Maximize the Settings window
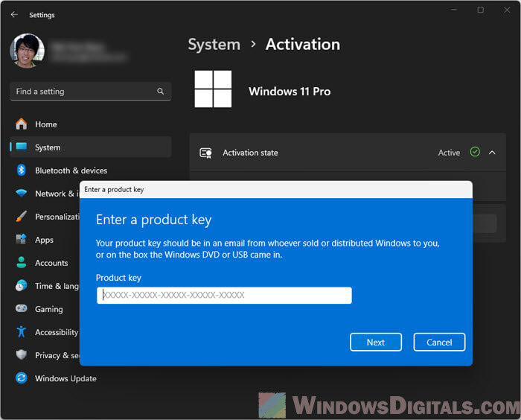Image resolution: width=521 pixels, height=420 pixels. coord(481,10)
